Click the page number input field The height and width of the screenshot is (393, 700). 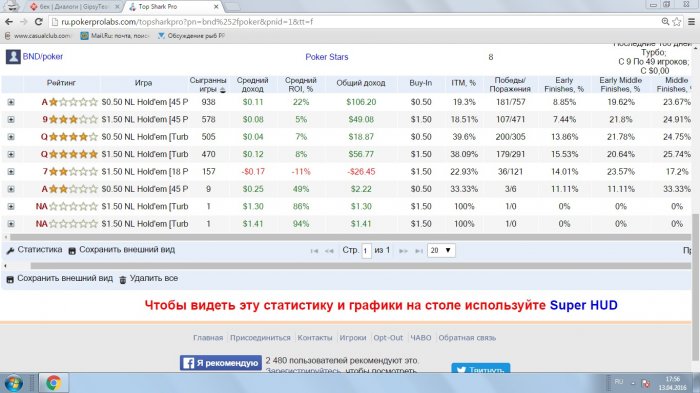(366, 251)
